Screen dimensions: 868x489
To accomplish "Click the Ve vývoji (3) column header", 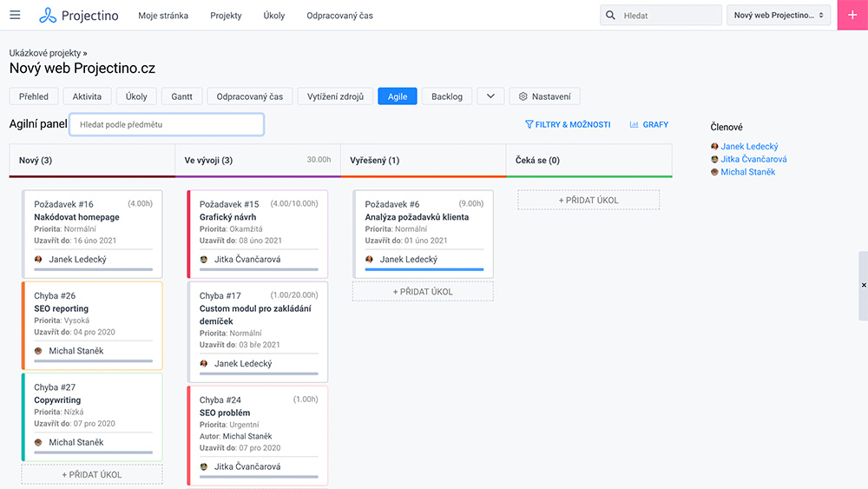I will click(258, 160).
